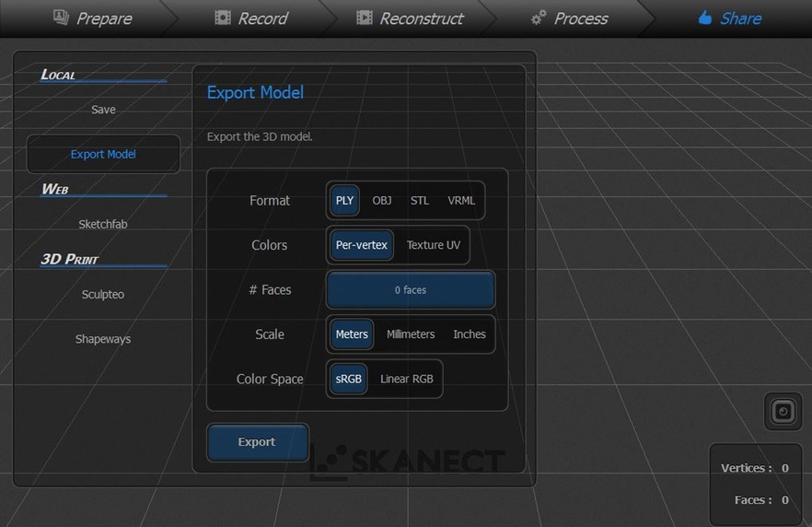812x527 pixels.
Task: Click the 3D Print section header
Action: click(x=69, y=259)
